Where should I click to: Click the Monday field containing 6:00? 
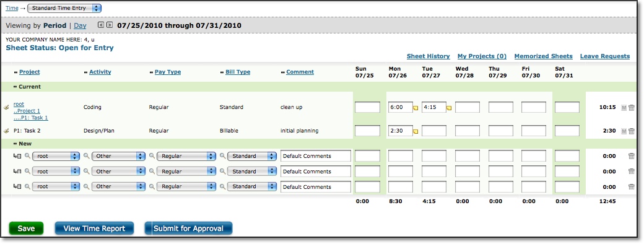[401, 108]
